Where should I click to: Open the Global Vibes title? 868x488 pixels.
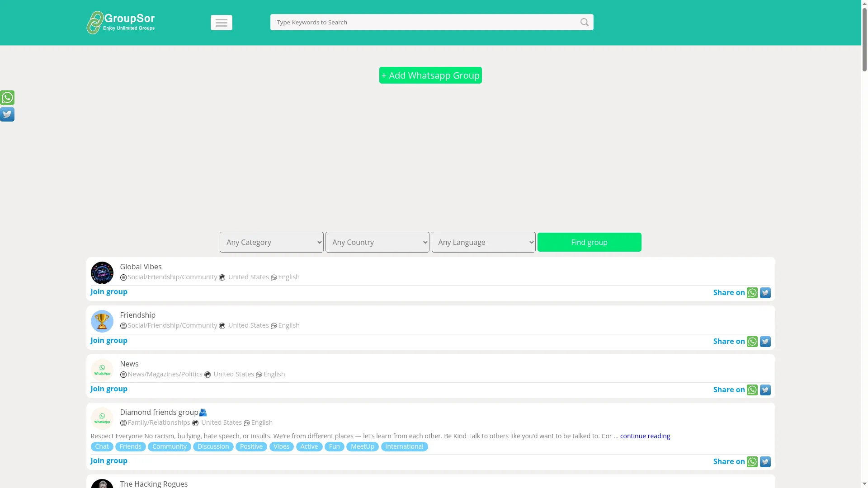click(141, 267)
